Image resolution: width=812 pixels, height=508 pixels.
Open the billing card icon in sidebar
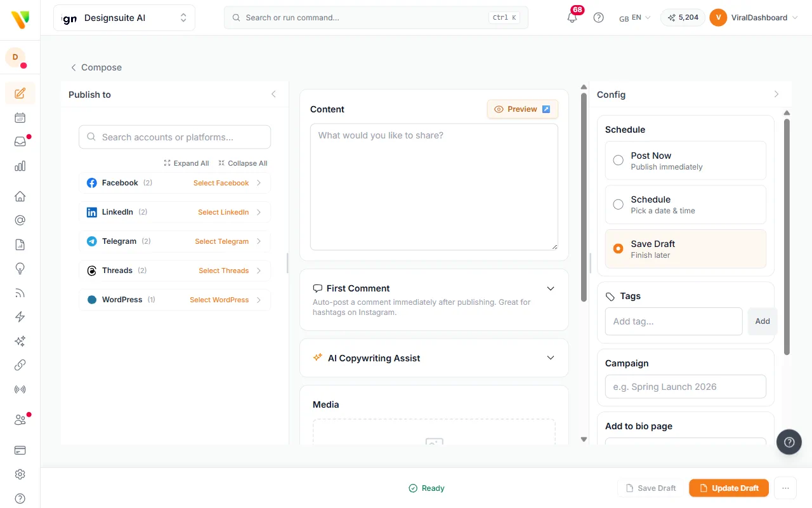20,450
